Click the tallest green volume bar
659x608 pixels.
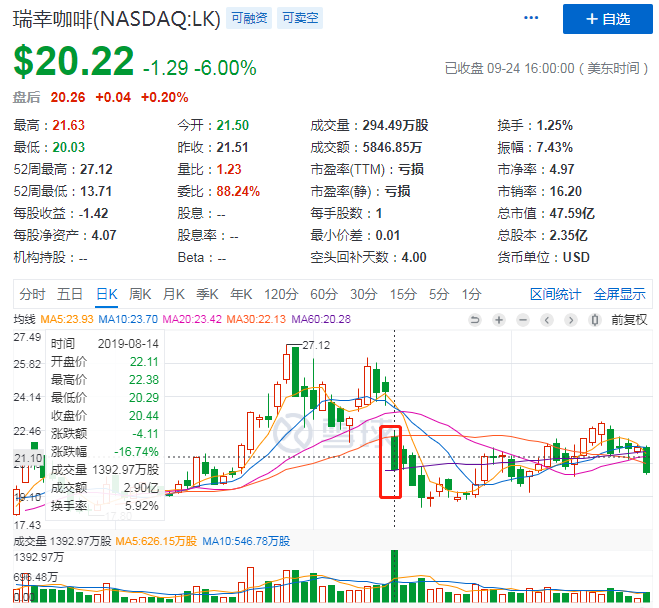click(x=395, y=576)
